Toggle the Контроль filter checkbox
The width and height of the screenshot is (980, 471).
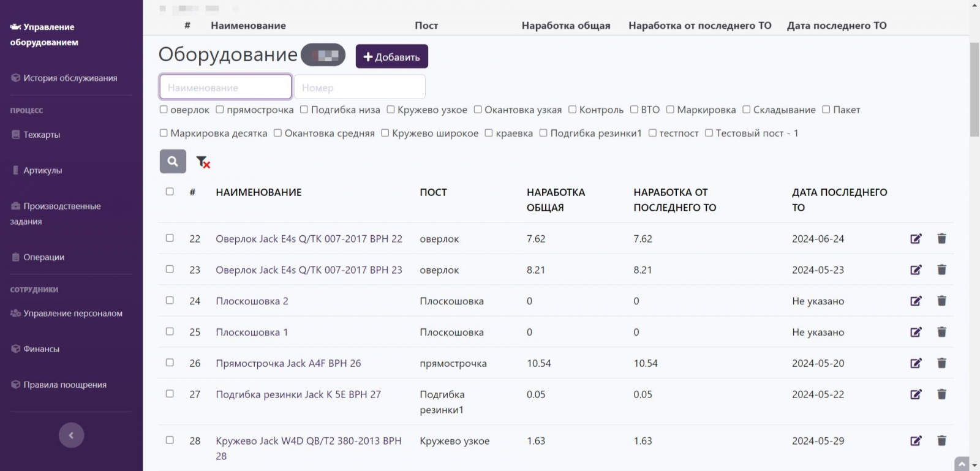point(572,110)
